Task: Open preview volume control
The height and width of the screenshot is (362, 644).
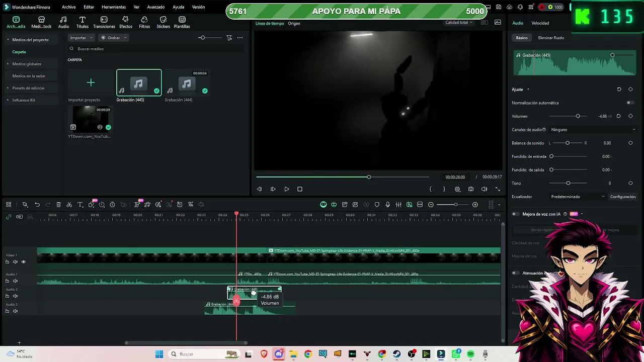Action: pos(484,189)
